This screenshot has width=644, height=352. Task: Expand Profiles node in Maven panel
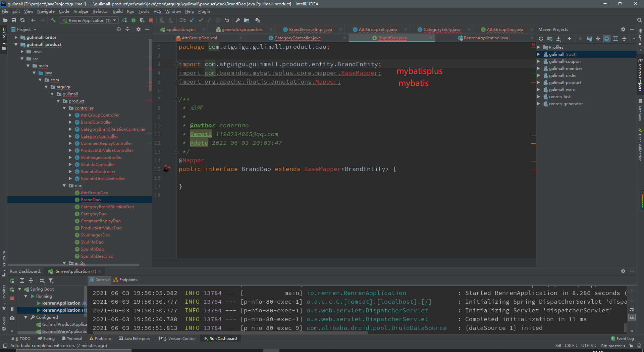pyautogui.click(x=539, y=47)
